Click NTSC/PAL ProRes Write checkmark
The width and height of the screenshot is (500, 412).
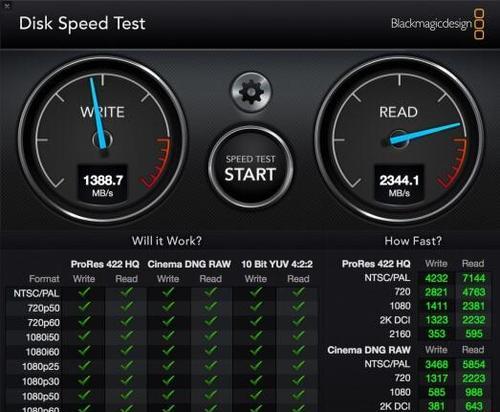(84, 292)
